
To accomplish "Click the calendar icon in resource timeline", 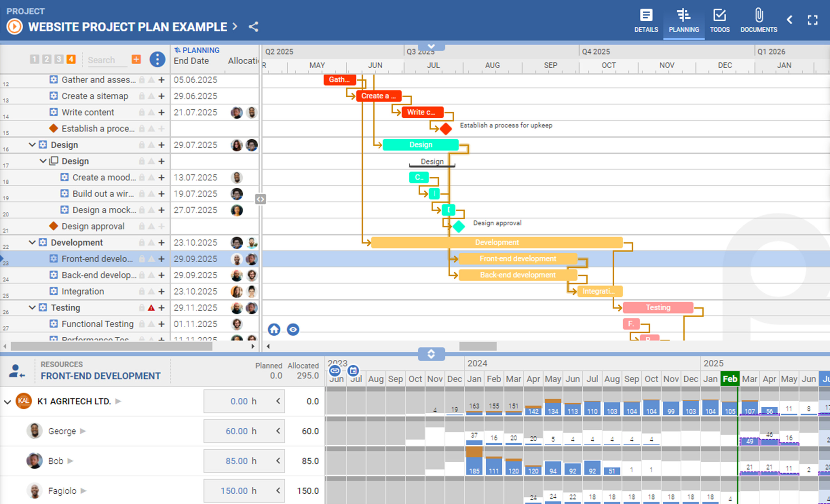I will point(353,371).
